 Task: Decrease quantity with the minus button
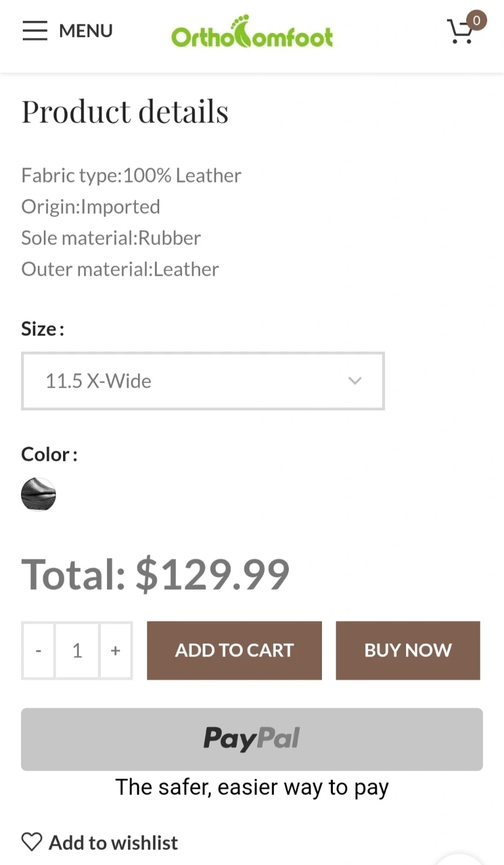coord(38,651)
